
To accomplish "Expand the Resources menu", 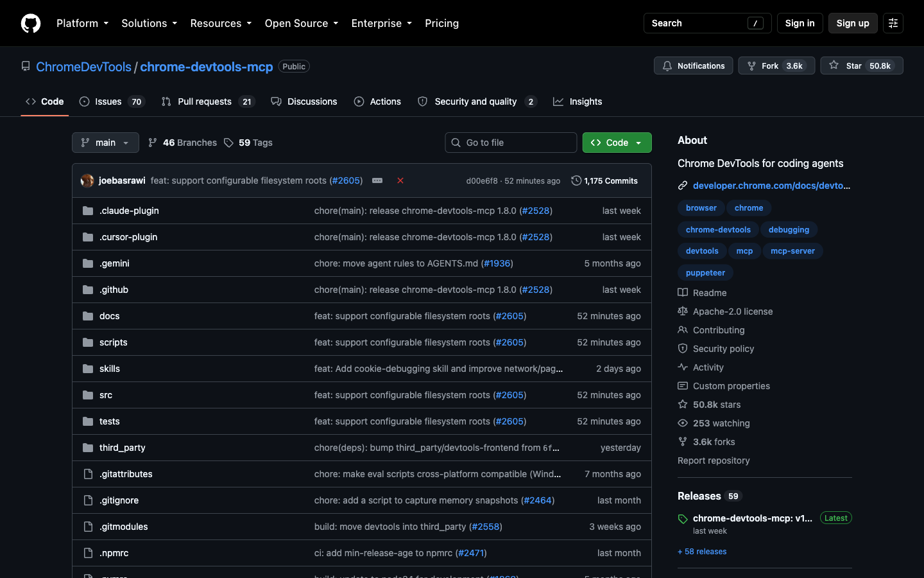I will click(x=221, y=23).
